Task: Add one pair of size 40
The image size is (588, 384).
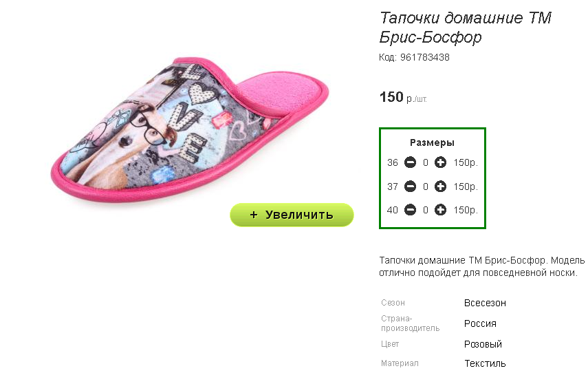Action: (441, 210)
